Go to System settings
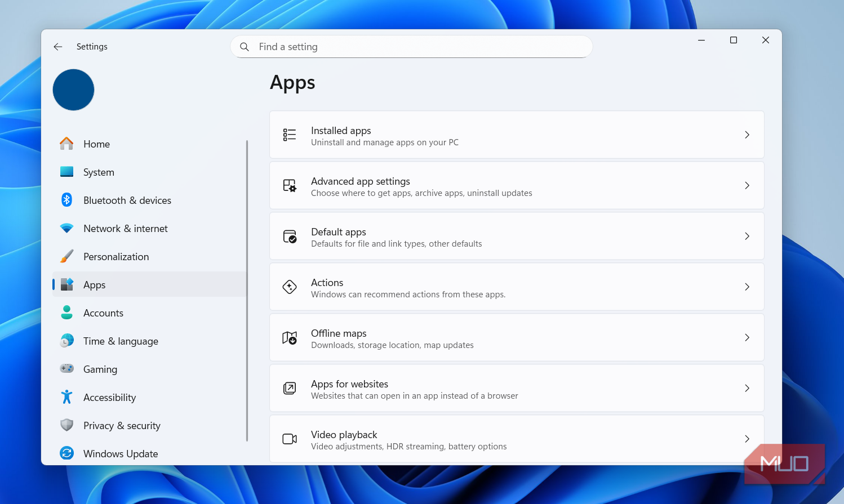844x504 pixels. 149,172
